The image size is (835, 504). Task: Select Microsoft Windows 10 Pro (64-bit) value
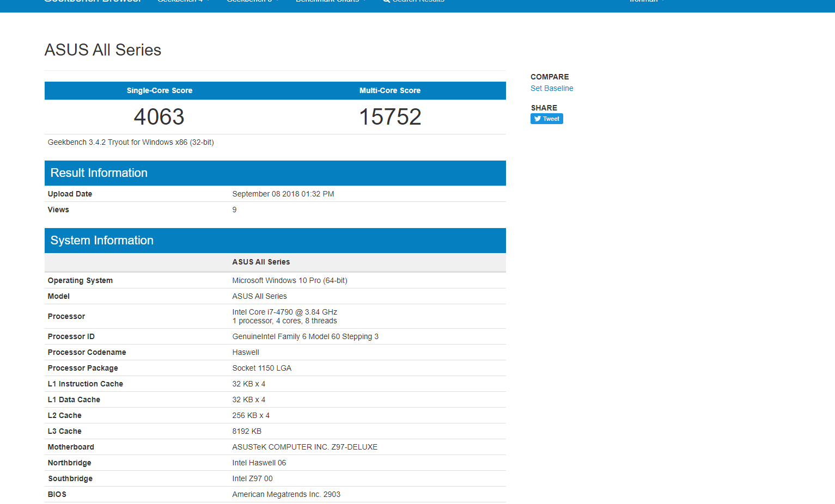pos(290,280)
